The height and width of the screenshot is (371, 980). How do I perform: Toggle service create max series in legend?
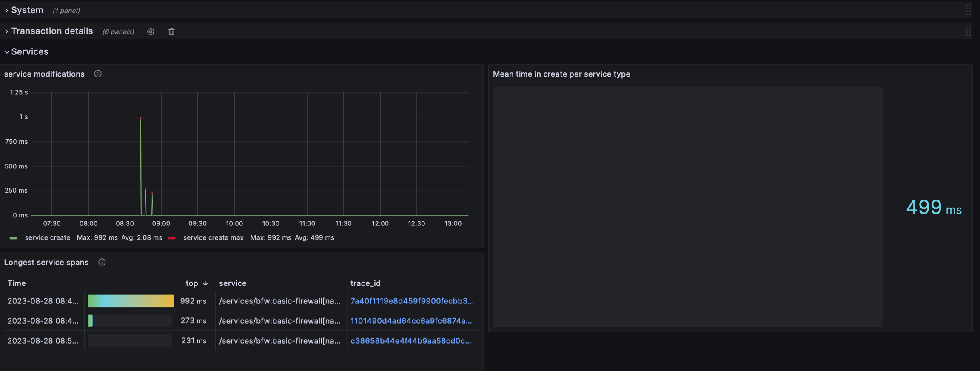coord(213,238)
